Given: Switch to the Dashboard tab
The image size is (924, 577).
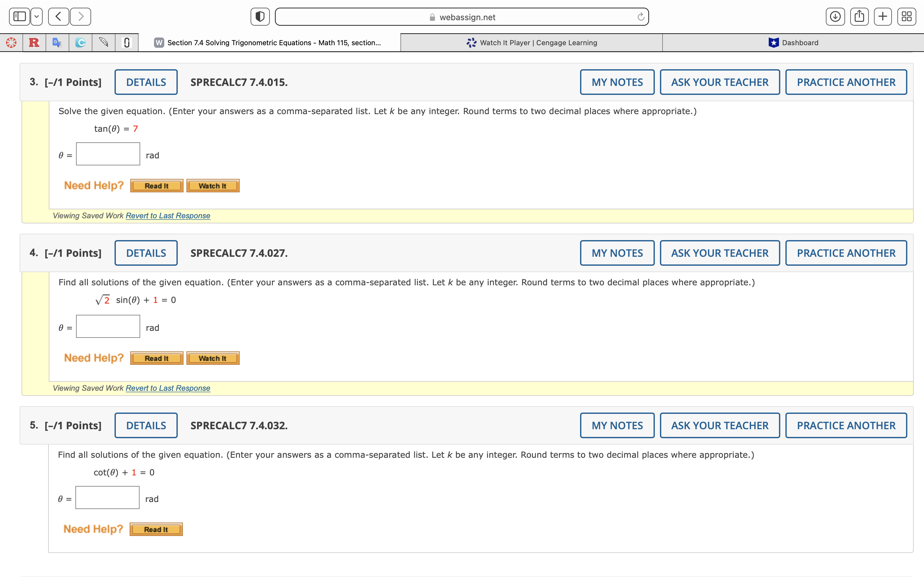Looking at the screenshot, I should [x=793, y=42].
